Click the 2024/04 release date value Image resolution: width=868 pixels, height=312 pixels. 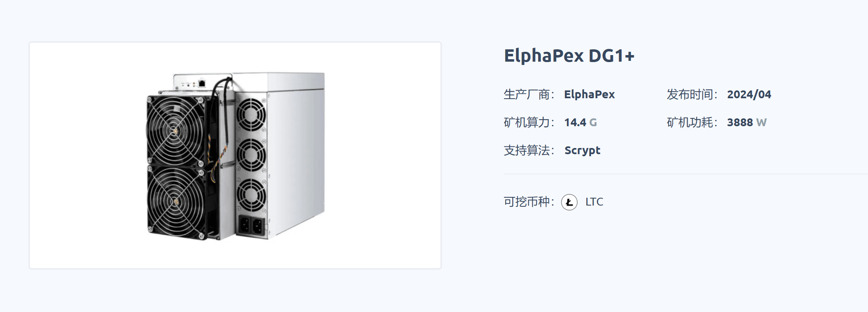[749, 95]
